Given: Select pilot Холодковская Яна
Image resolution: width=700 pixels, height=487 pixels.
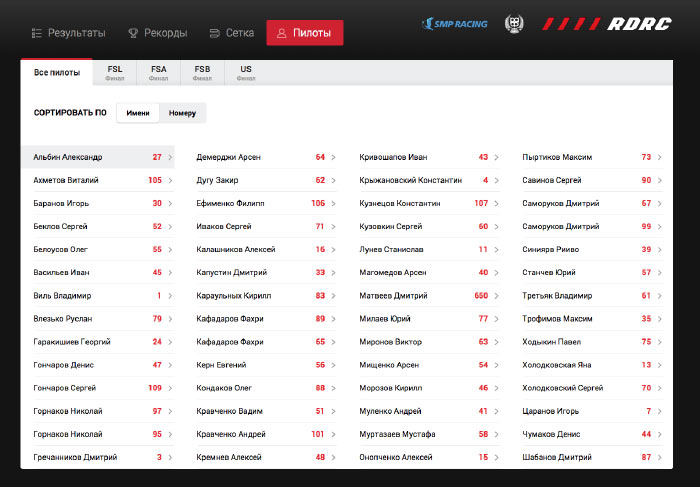Looking at the screenshot, I should tap(558, 365).
